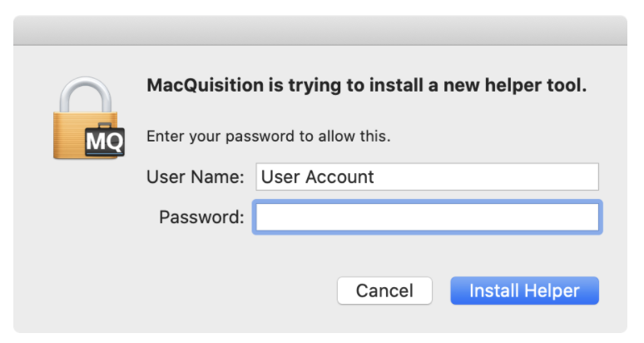This screenshot has height=343, width=644.
Task: Click the 'User Name:' label
Action: pyautogui.click(x=195, y=177)
